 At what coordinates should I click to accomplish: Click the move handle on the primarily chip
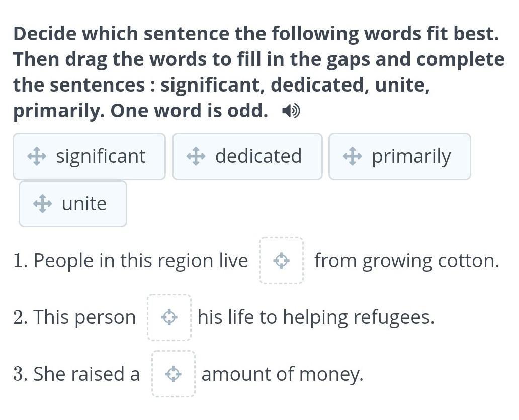tap(352, 156)
